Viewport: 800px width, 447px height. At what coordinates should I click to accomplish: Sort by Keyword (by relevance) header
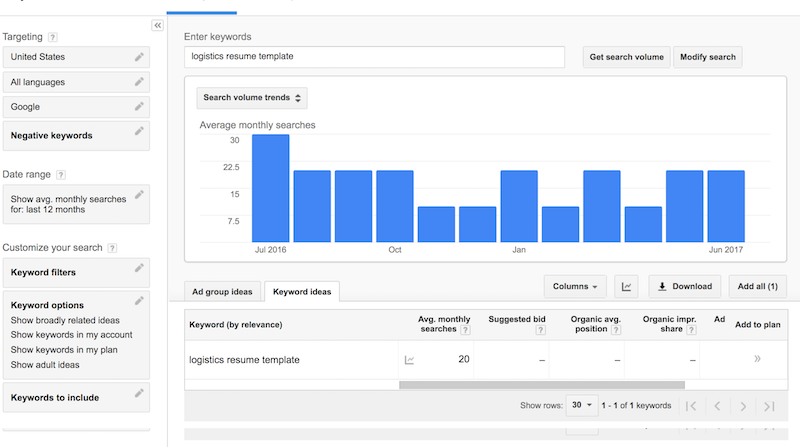click(236, 325)
